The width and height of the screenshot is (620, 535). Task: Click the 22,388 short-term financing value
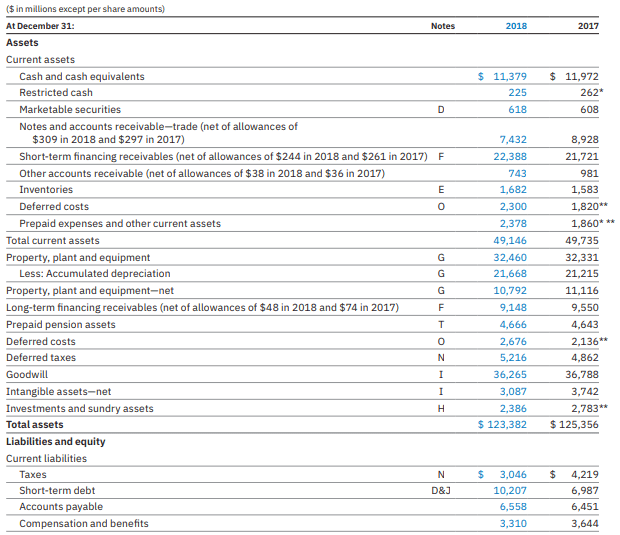[510, 157]
